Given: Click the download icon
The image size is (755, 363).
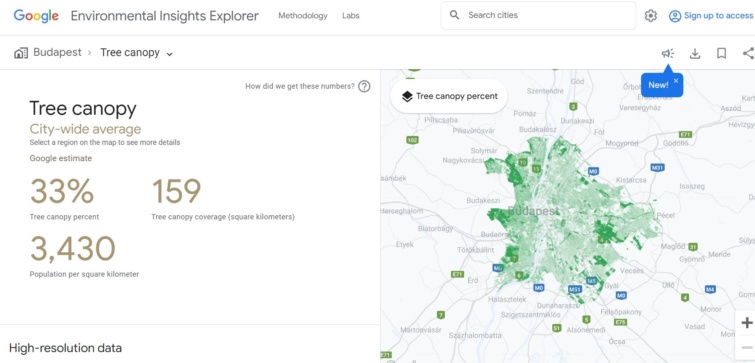Looking at the screenshot, I should point(695,53).
